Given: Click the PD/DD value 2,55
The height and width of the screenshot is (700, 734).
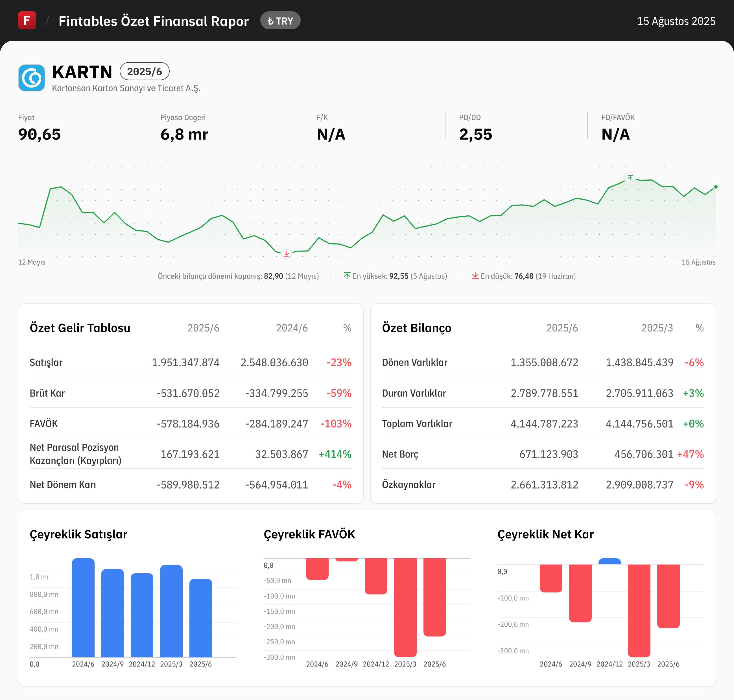Looking at the screenshot, I should (x=475, y=134).
